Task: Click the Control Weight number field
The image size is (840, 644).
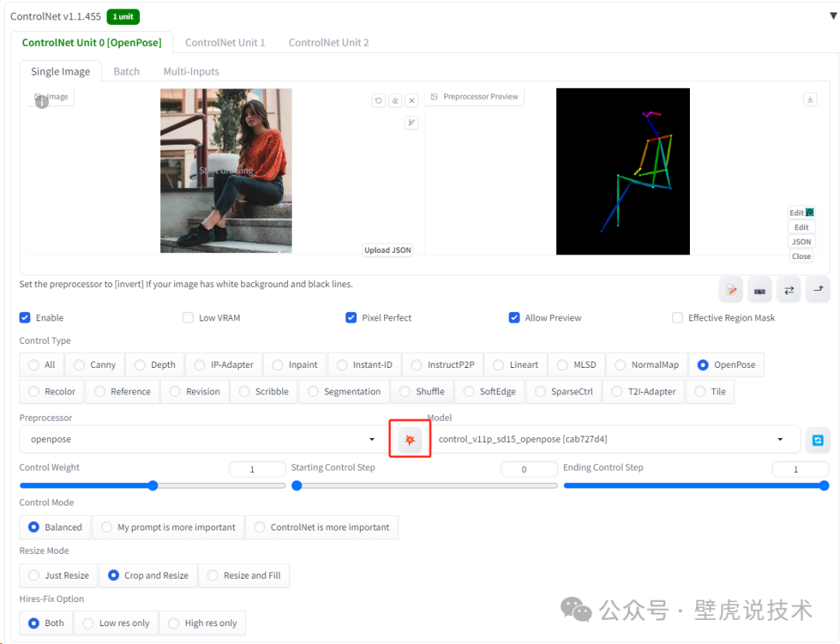Action: coord(257,469)
